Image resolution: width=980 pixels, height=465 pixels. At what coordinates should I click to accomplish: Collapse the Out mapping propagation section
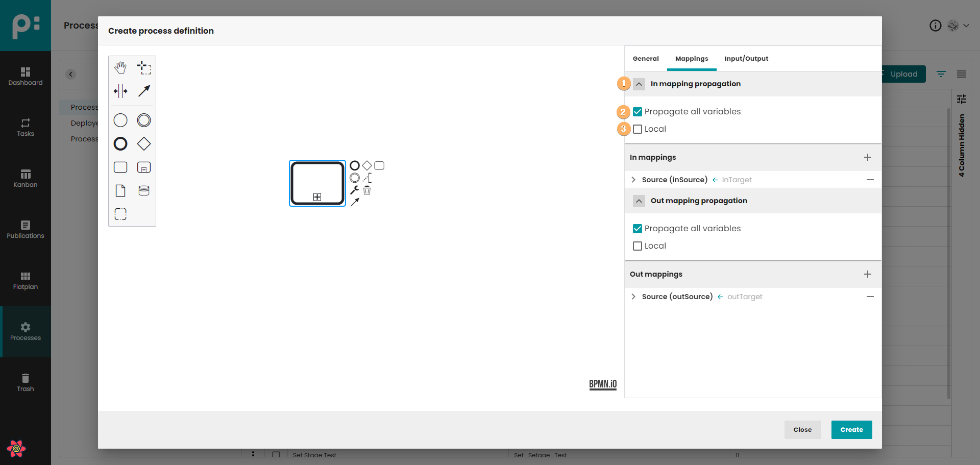[639, 201]
